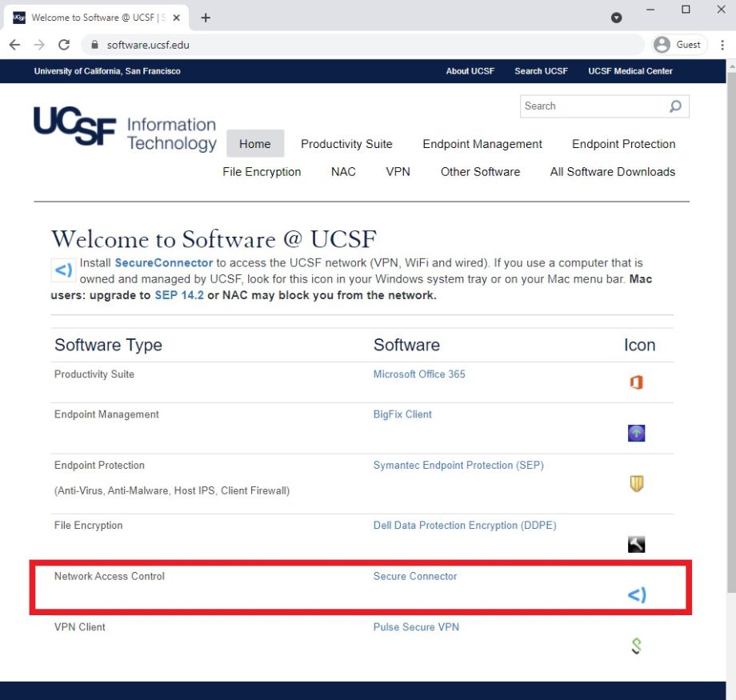Go to the VPN navigation item
Image resolution: width=736 pixels, height=700 pixels.
coord(398,172)
